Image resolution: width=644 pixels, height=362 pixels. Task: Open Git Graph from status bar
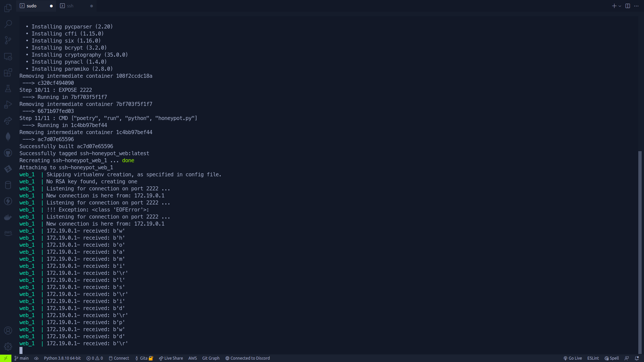pyautogui.click(x=211, y=358)
